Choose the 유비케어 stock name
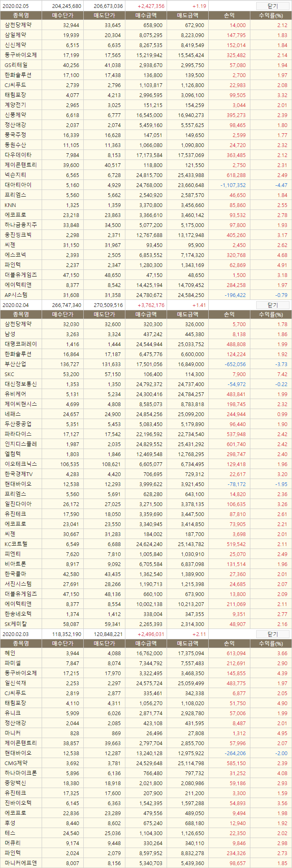This screenshot has height=868, width=292. 15,394
